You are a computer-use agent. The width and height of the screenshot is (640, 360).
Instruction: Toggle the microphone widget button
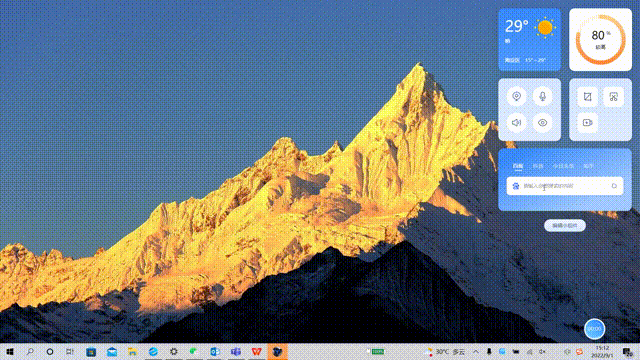542,96
